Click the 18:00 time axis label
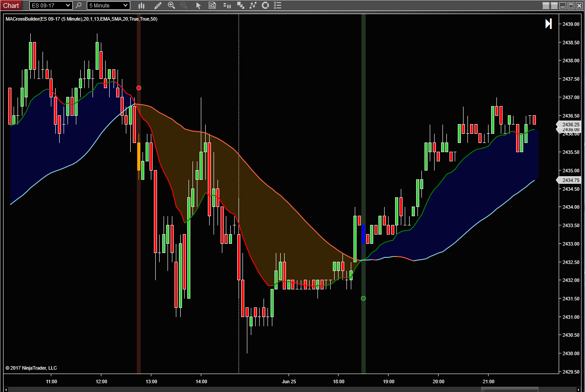The width and height of the screenshot is (585, 392). point(339,381)
